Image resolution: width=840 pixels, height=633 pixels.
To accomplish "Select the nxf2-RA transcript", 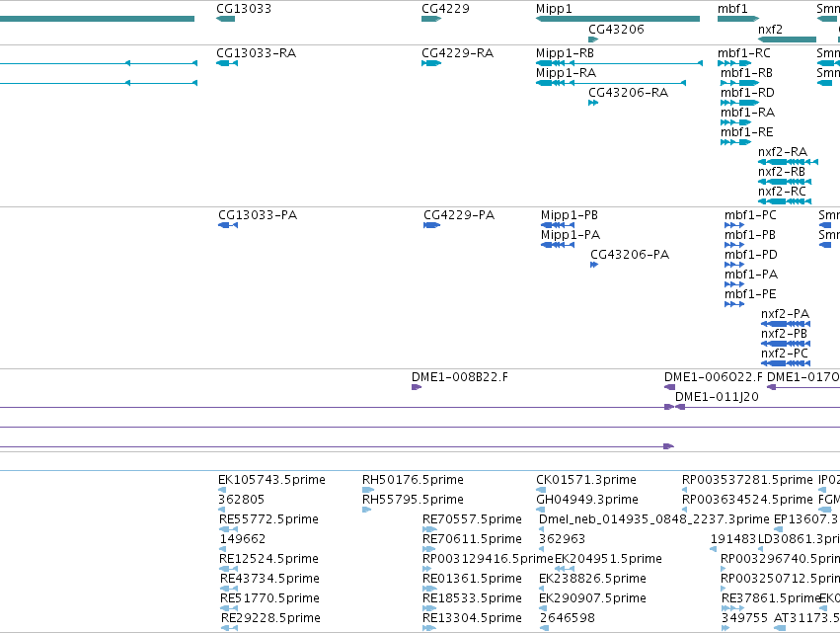I will tap(788, 162).
